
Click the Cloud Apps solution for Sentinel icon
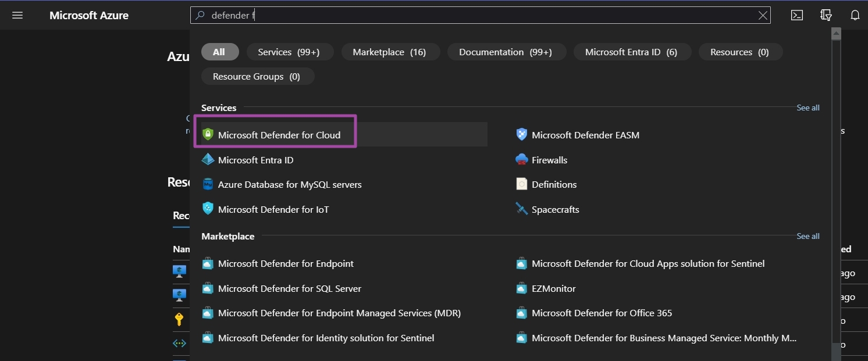coord(522,264)
